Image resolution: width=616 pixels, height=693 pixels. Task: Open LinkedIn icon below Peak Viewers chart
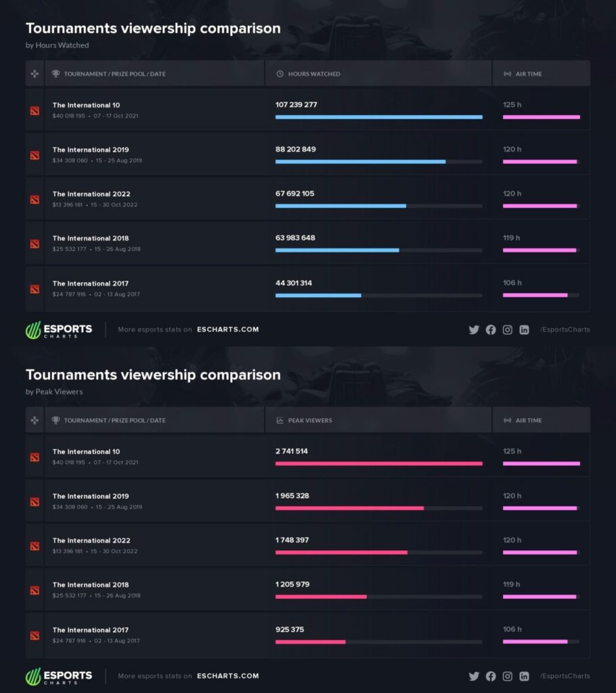(524, 676)
